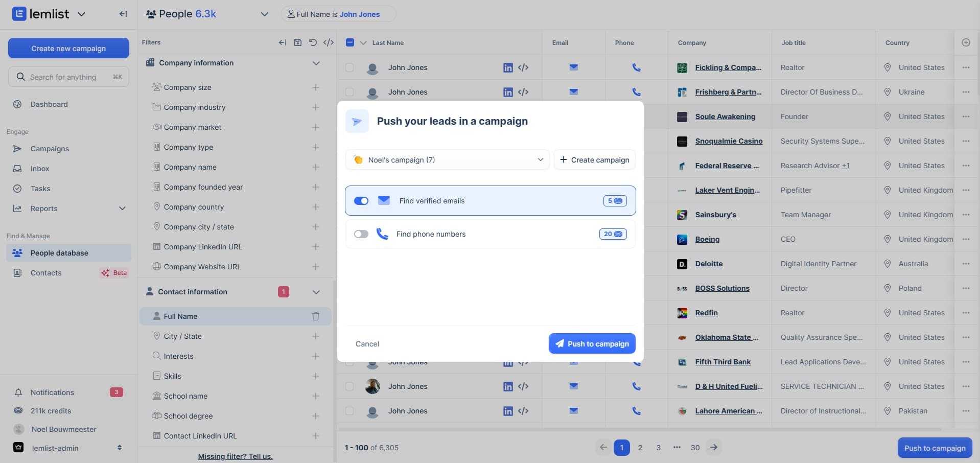Open the Inbox menu item

68,169
